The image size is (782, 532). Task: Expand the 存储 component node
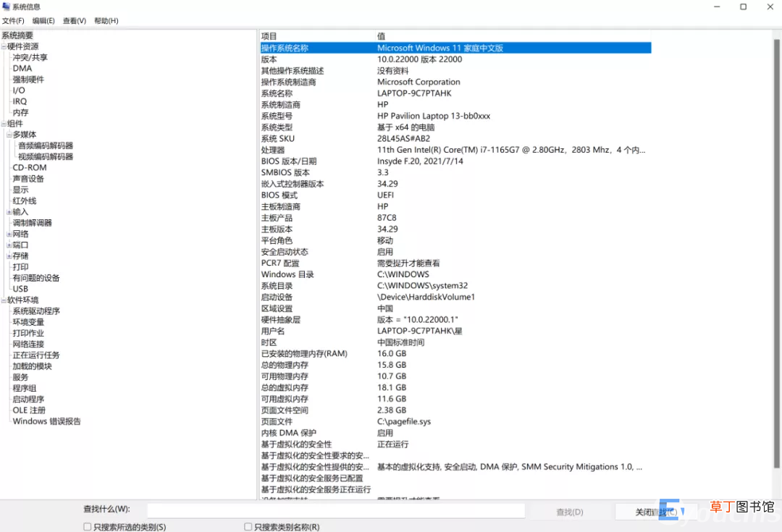pos(9,256)
